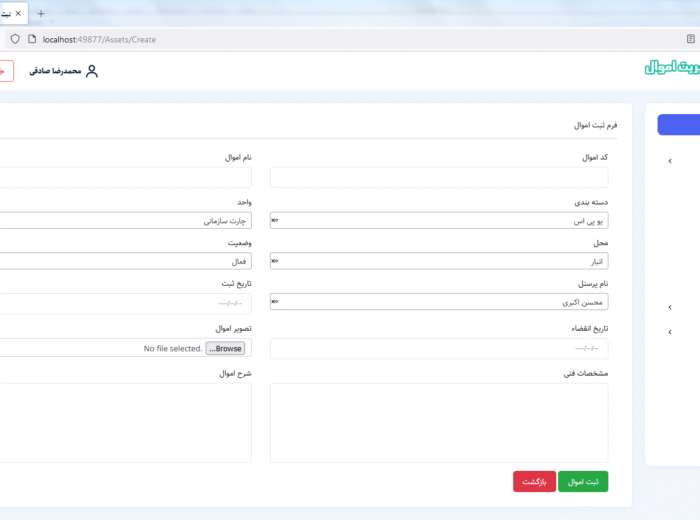Open the محل dropdown showing انبار
The height and width of the screenshot is (520, 700).
coord(439,261)
